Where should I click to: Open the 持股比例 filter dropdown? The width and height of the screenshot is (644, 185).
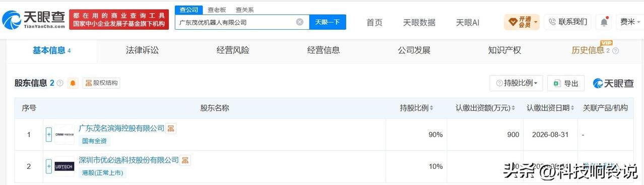click(x=516, y=83)
